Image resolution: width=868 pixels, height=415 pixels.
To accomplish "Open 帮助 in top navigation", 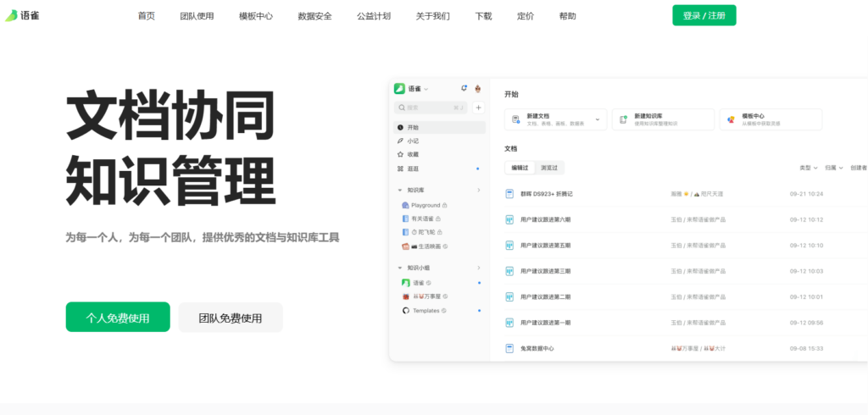I will (567, 16).
